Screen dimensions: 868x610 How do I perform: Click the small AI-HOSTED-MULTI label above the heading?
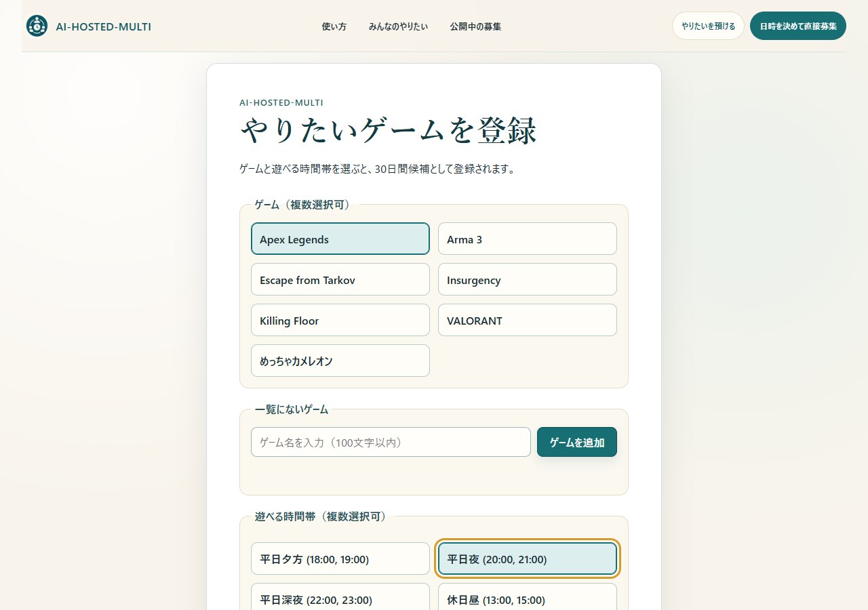[281, 102]
